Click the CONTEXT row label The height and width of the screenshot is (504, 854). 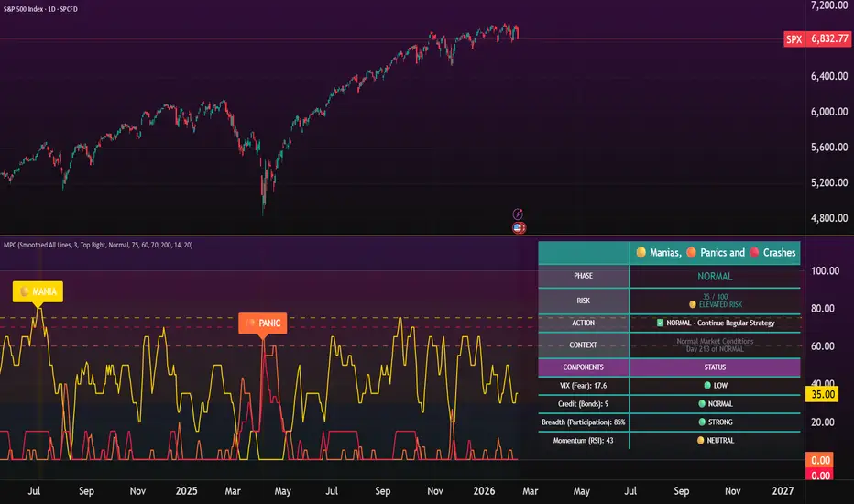pyautogui.click(x=583, y=345)
